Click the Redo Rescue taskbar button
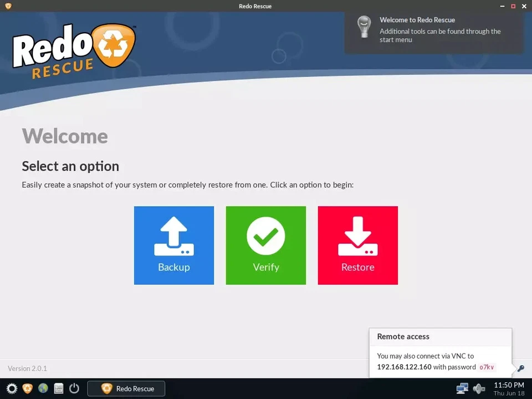This screenshot has width=532, height=399. (x=126, y=388)
